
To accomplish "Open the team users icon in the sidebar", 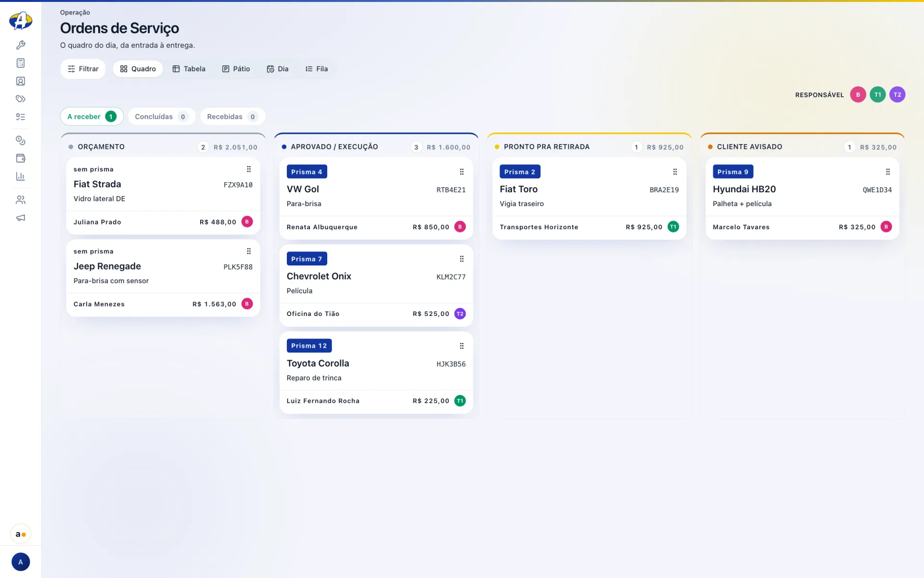I will pos(21,199).
